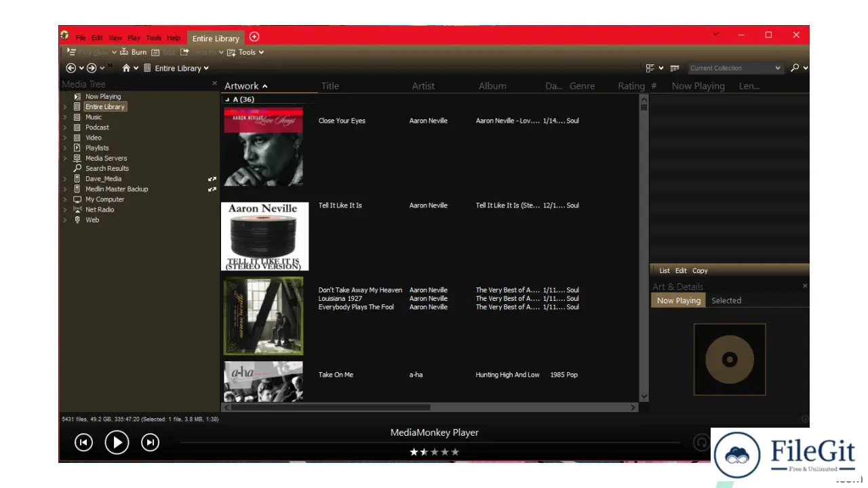Start playback with the Play button
Image resolution: width=868 pixels, height=488 pixels.
point(117,443)
